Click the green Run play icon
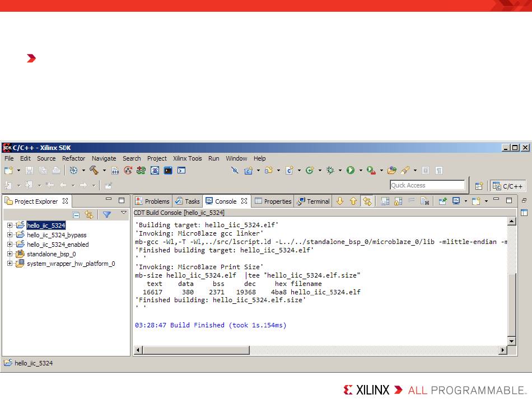 pos(351,171)
